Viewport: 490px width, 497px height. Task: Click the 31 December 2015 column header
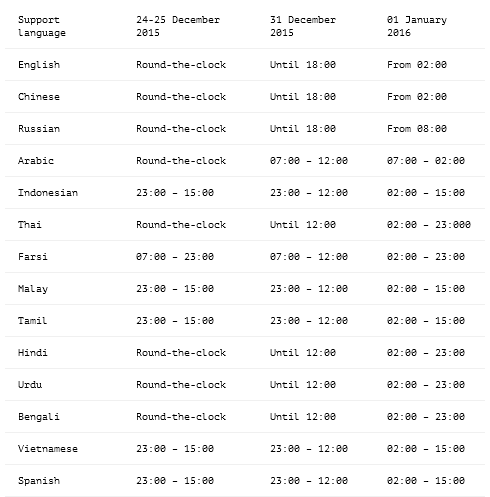tap(303, 26)
